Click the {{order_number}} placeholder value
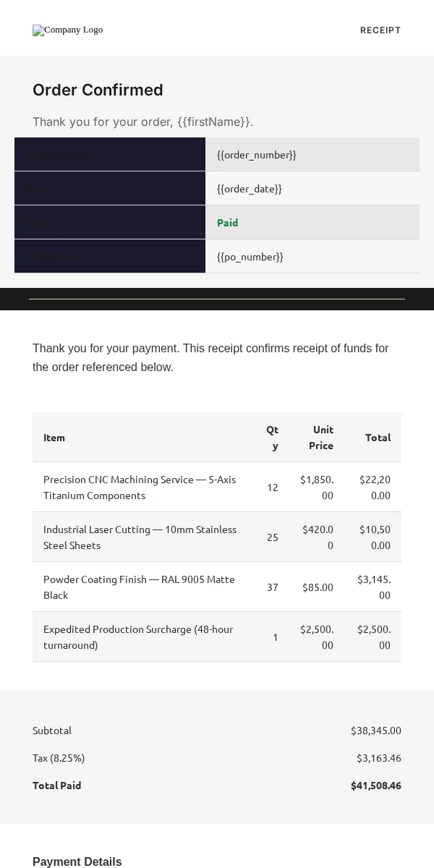Image resolution: width=434 pixels, height=868 pixels. 257,154
